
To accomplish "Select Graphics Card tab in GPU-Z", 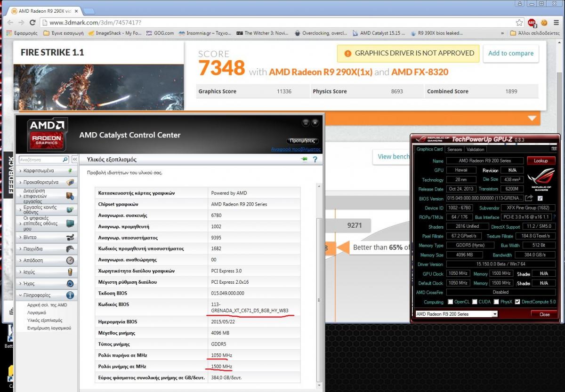I will (x=429, y=149).
